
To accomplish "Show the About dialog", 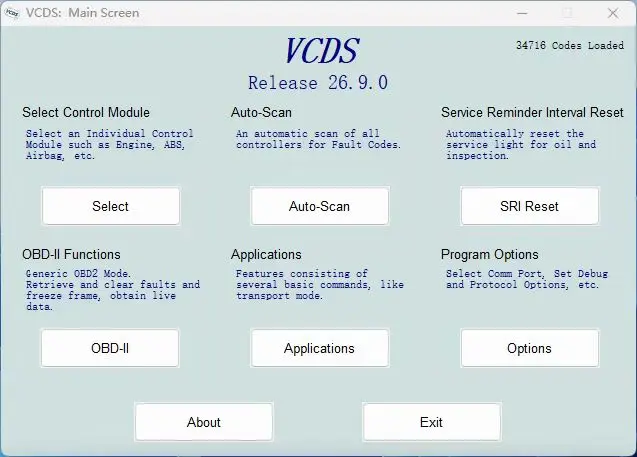I will 204,422.
